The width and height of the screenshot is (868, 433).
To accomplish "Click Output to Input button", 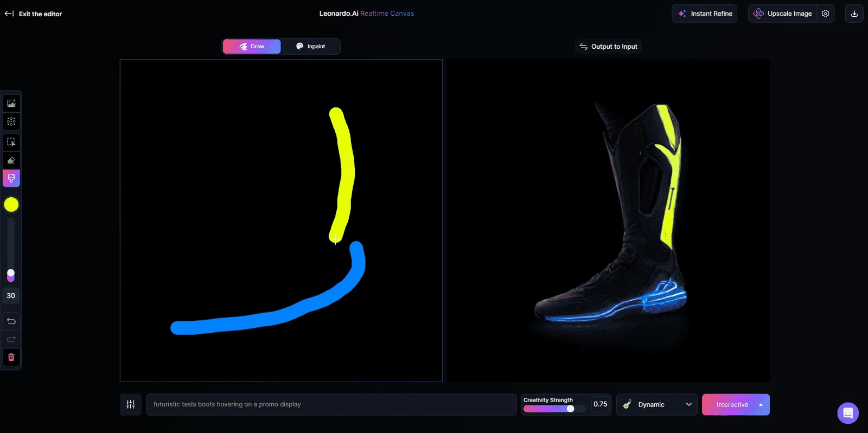I will click(608, 47).
